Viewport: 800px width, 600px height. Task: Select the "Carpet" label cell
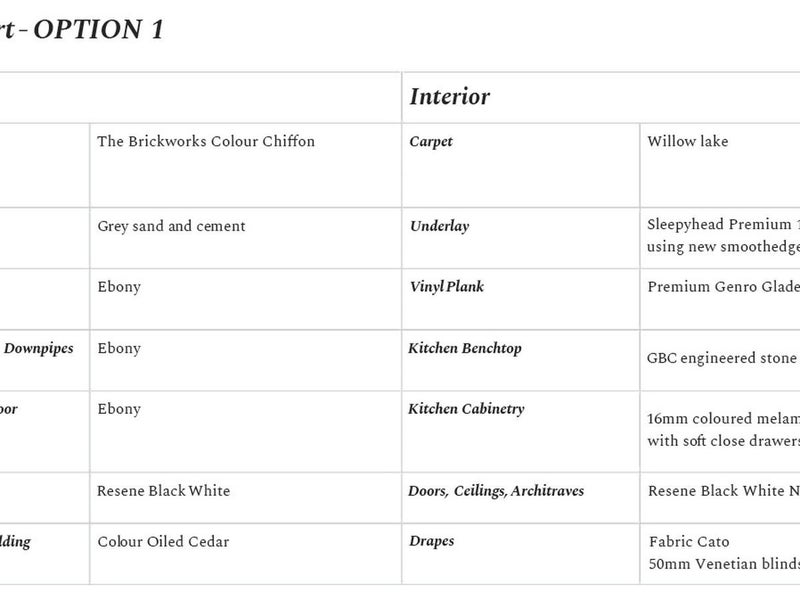click(431, 142)
